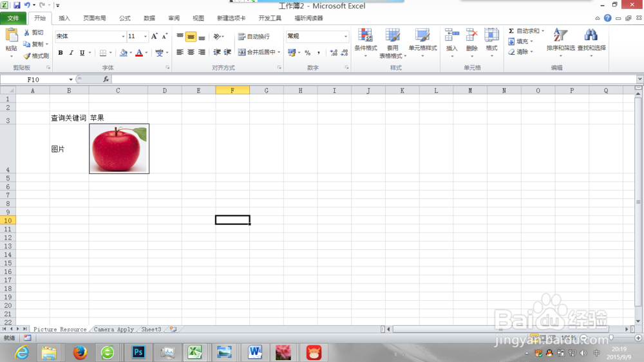Click the insert function fx button

pyautogui.click(x=106, y=79)
